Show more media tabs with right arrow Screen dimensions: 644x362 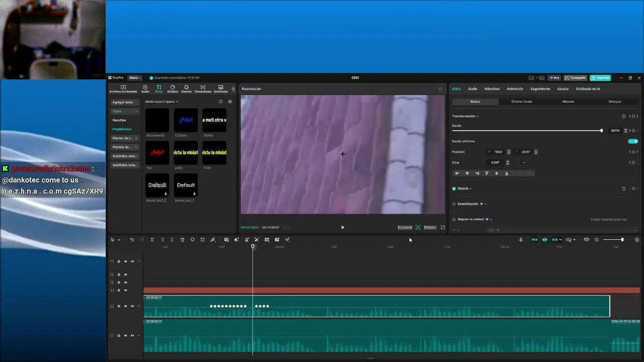click(233, 89)
